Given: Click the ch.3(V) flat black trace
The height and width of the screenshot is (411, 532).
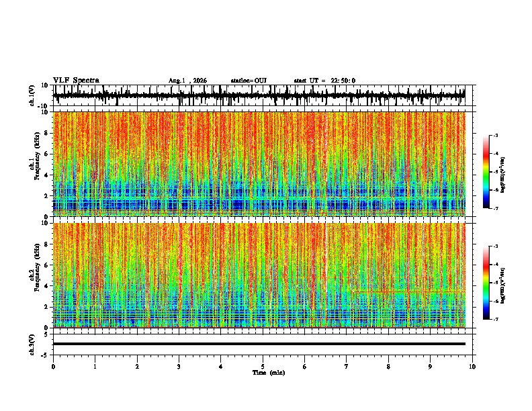Looking at the screenshot, I should point(259,344).
